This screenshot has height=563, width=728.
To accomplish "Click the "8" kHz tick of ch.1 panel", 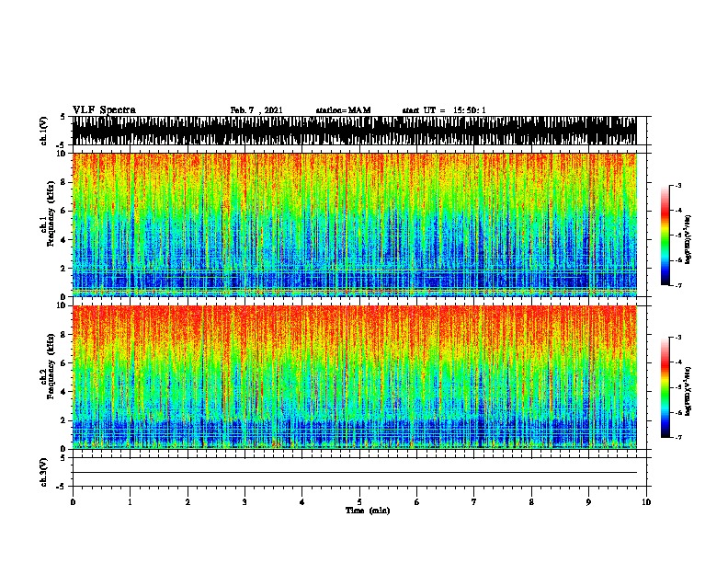I will (63, 182).
